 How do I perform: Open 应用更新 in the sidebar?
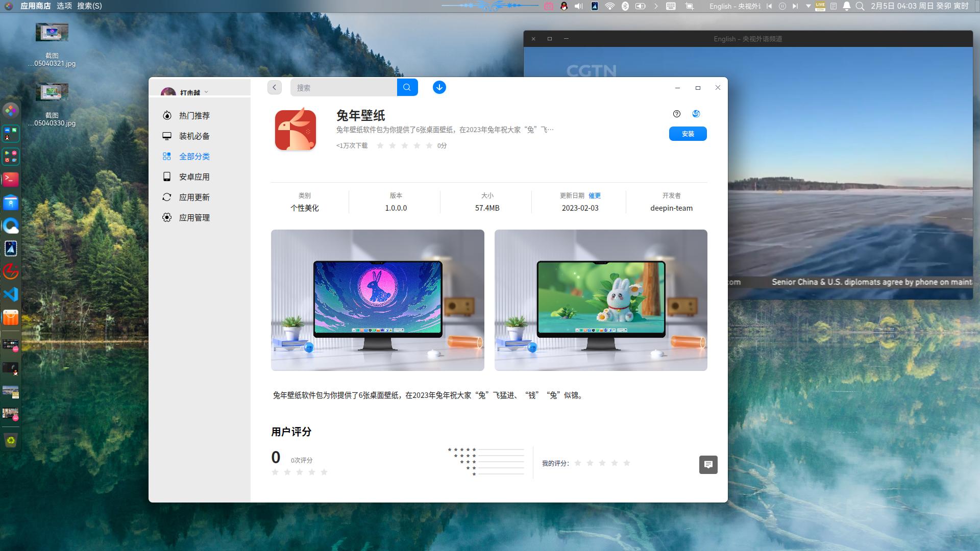click(195, 197)
